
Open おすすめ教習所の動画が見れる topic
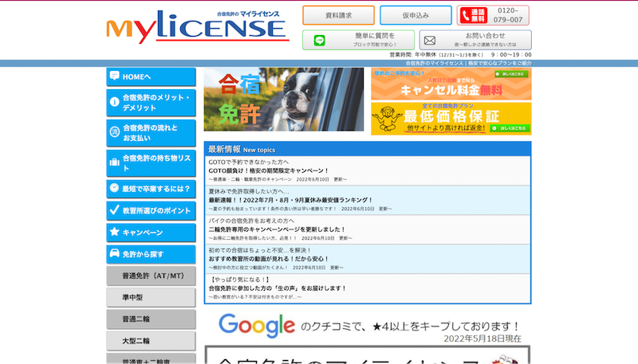(269, 259)
